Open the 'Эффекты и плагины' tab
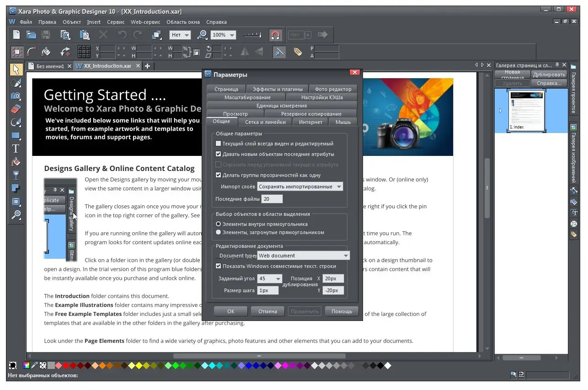Screen dimensions: 588x390 pos(278,89)
